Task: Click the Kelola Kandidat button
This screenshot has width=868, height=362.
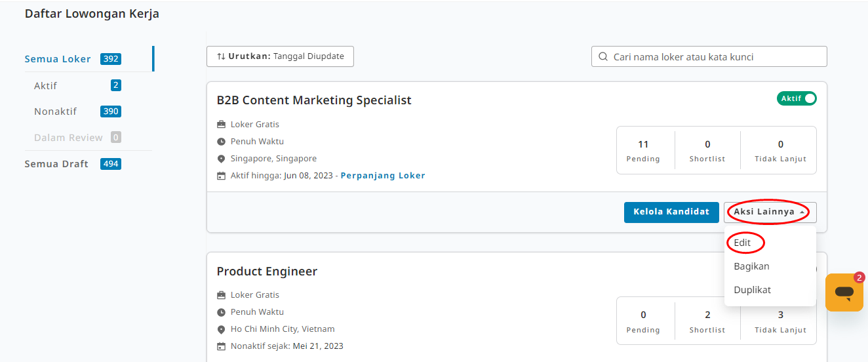Action: click(671, 212)
